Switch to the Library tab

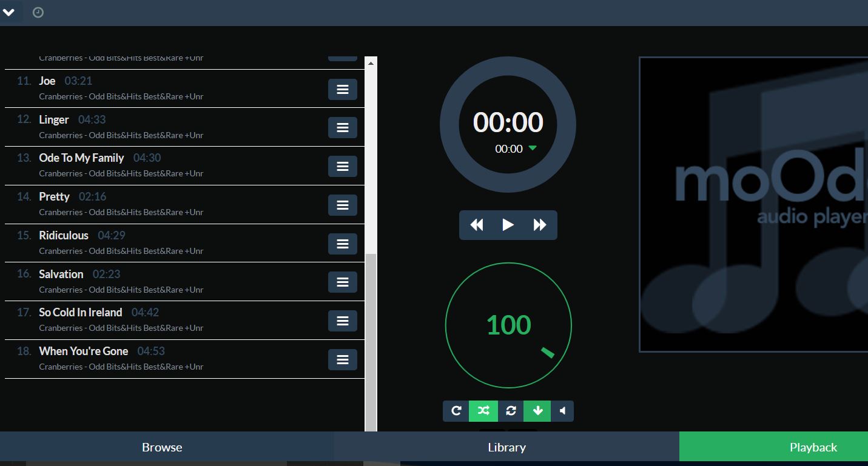pyautogui.click(x=506, y=447)
